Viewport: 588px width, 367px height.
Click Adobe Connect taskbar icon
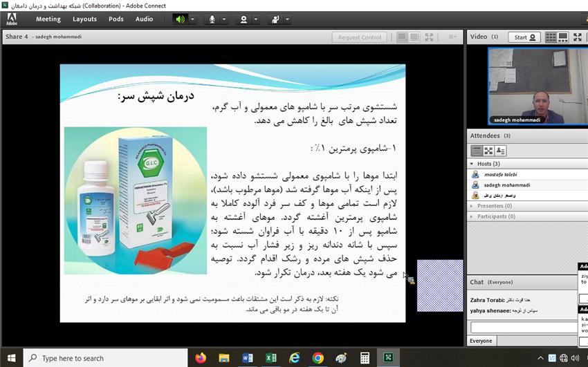click(388, 357)
